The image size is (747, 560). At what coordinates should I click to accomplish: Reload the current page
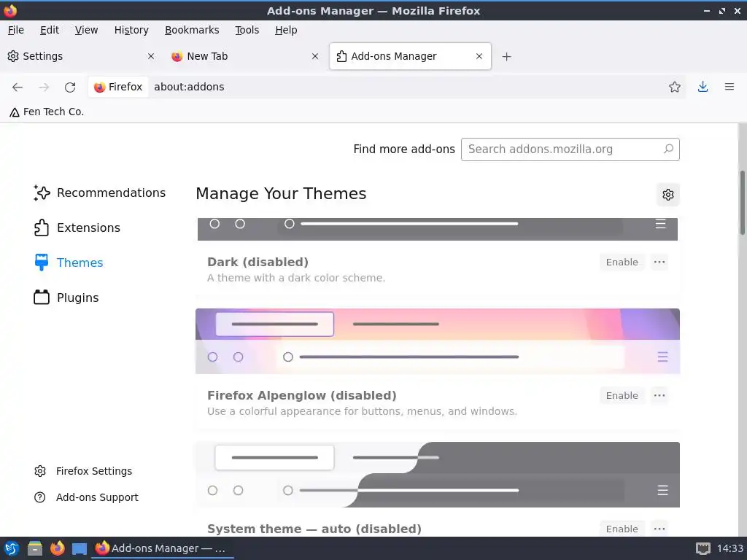(70, 87)
